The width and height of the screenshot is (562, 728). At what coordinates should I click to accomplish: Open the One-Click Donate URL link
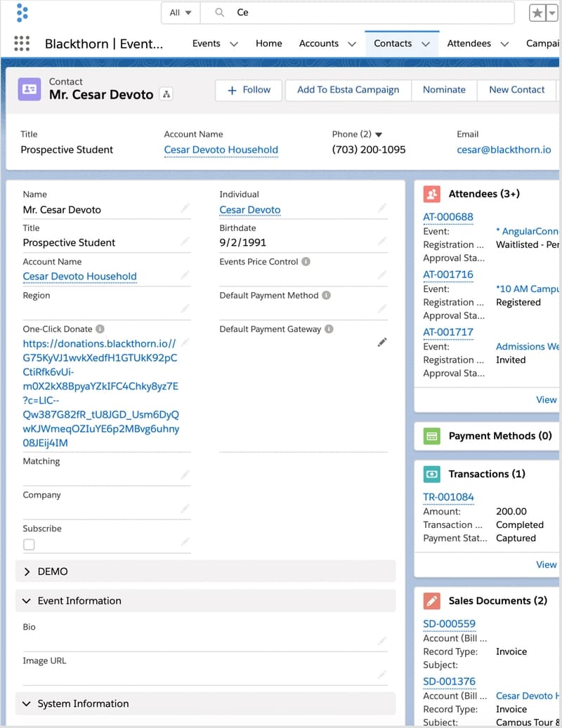tap(100, 393)
